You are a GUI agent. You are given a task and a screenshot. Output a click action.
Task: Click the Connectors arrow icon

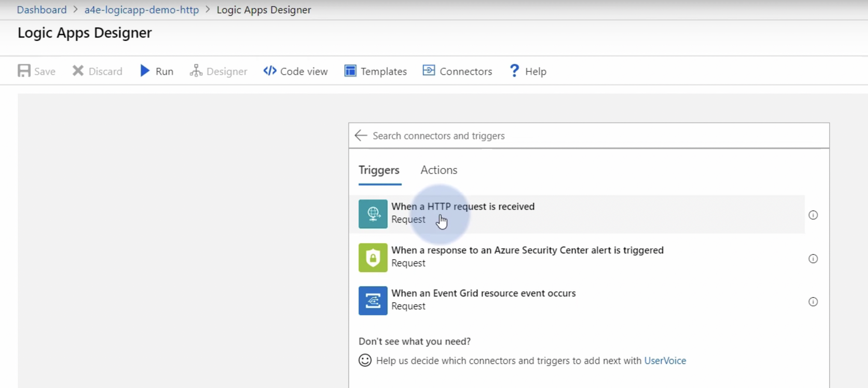(x=428, y=70)
